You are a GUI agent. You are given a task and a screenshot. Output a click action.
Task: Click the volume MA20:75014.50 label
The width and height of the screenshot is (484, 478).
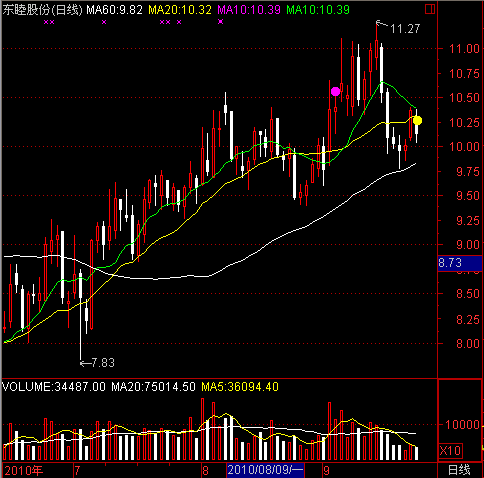(x=153, y=387)
